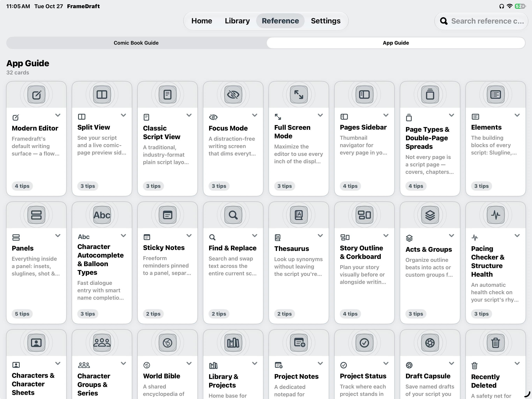
Task: Open the Library tab
Action: tap(237, 21)
